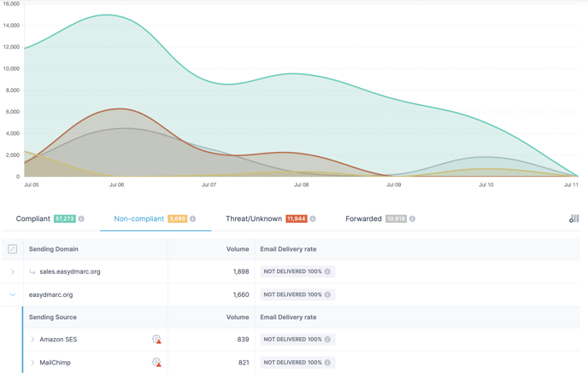Expand the sales.easydmarc.org row
This screenshot has width=588, height=373.
(12, 271)
